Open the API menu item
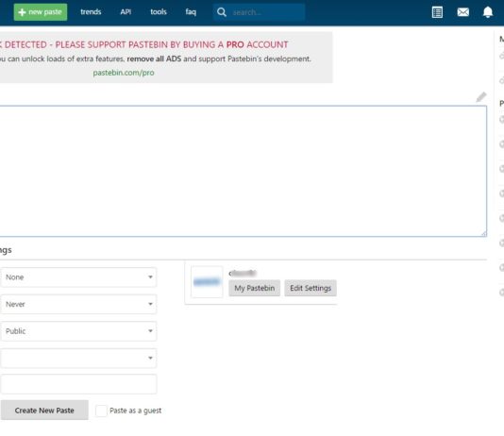The image size is (504, 436). tap(126, 12)
